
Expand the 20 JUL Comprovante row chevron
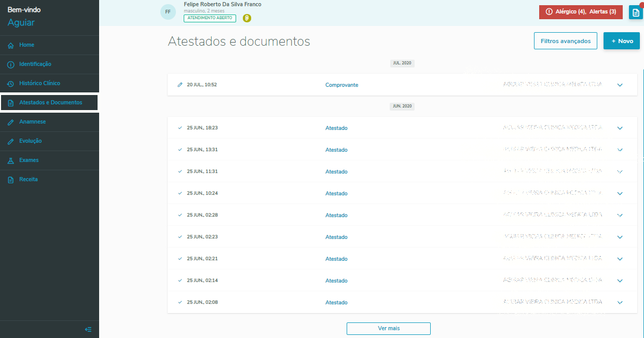pyautogui.click(x=620, y=85)
